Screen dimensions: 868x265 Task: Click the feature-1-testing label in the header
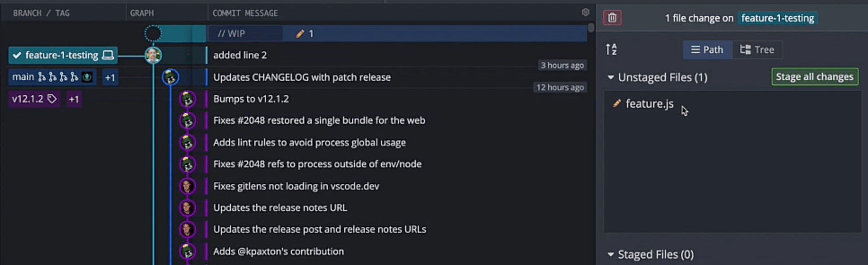777,18
